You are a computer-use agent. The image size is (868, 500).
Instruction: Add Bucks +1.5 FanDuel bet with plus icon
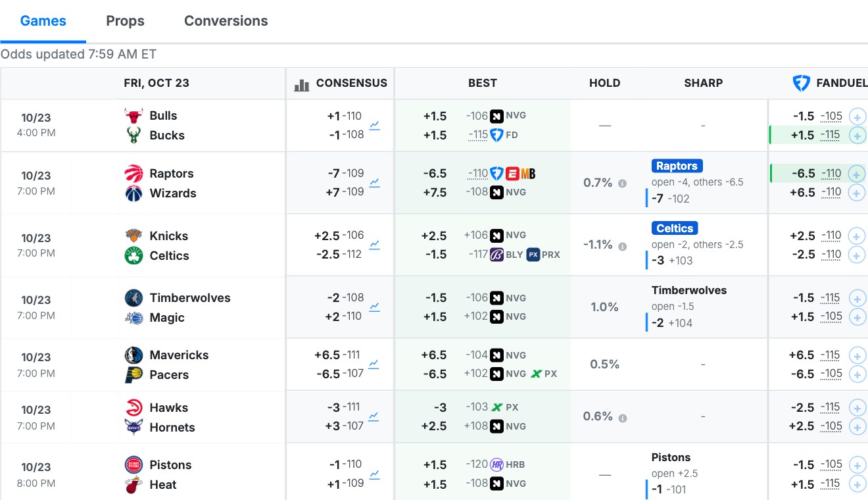pos(857,136)
